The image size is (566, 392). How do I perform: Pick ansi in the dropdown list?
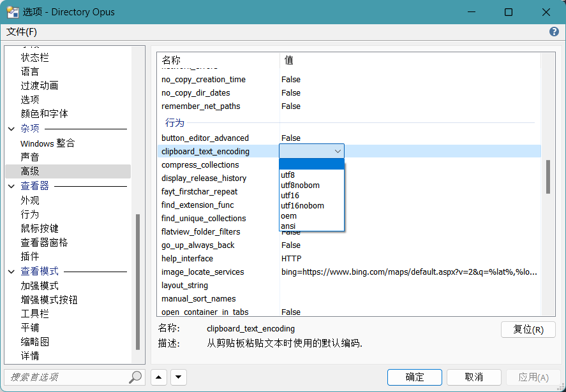(288, 226)
